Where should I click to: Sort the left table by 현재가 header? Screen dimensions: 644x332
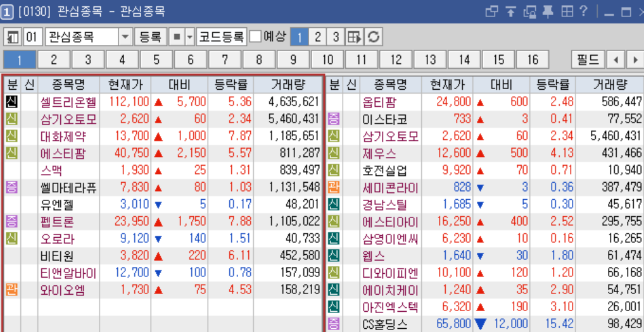[125, 85]
